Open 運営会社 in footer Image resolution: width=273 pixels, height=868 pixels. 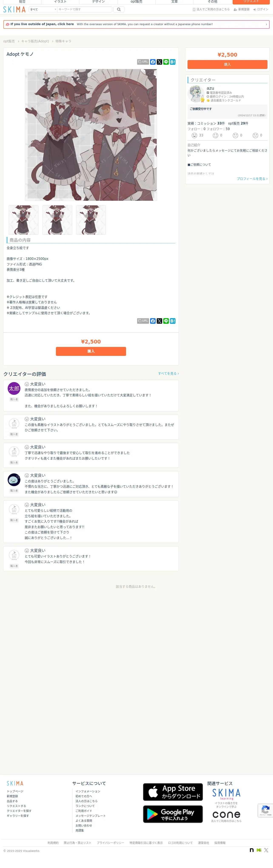pos(204,843)
